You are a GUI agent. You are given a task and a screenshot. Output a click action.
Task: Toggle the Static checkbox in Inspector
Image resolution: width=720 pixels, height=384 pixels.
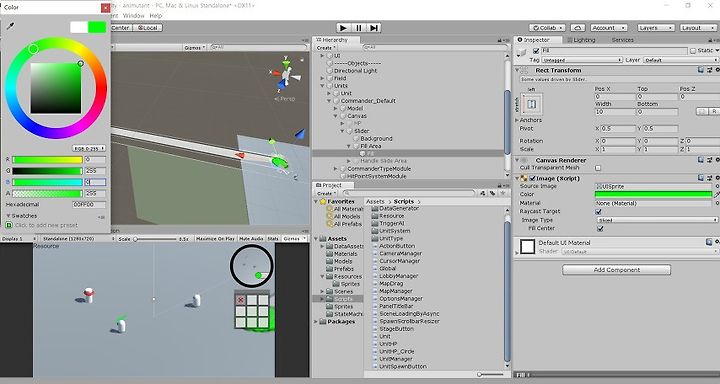pos(693,51)
